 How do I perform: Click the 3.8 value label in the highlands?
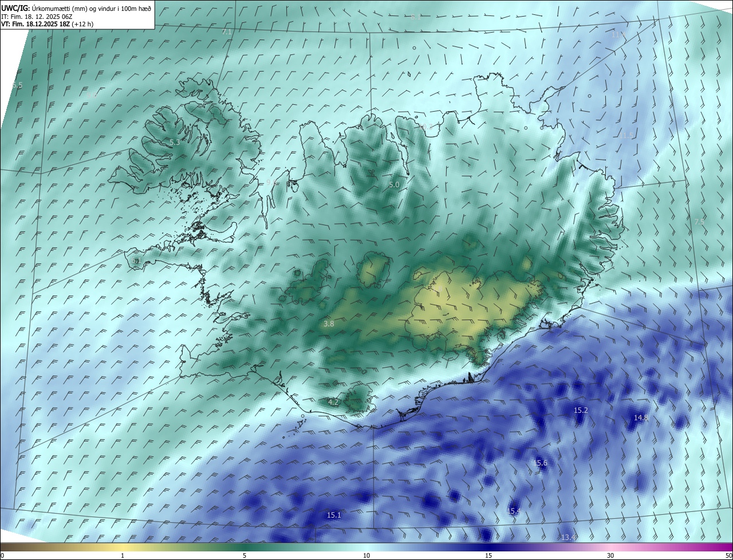(329, 324)
